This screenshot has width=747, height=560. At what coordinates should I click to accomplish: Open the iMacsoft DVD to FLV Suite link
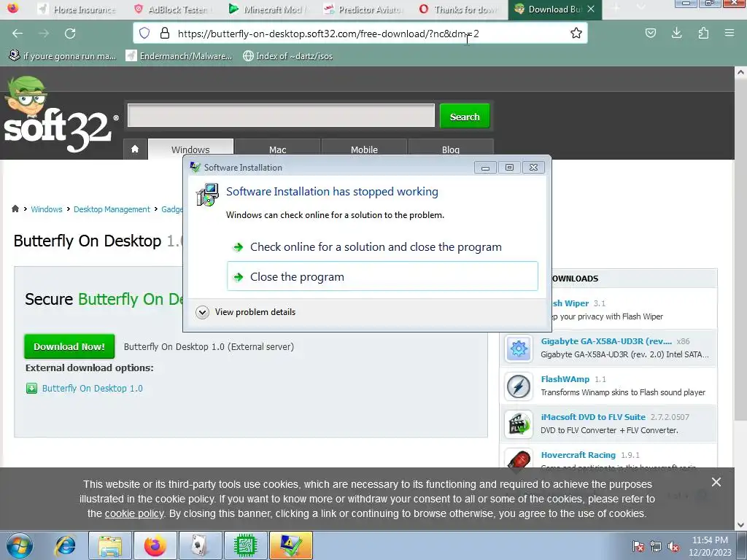(593, 416)
